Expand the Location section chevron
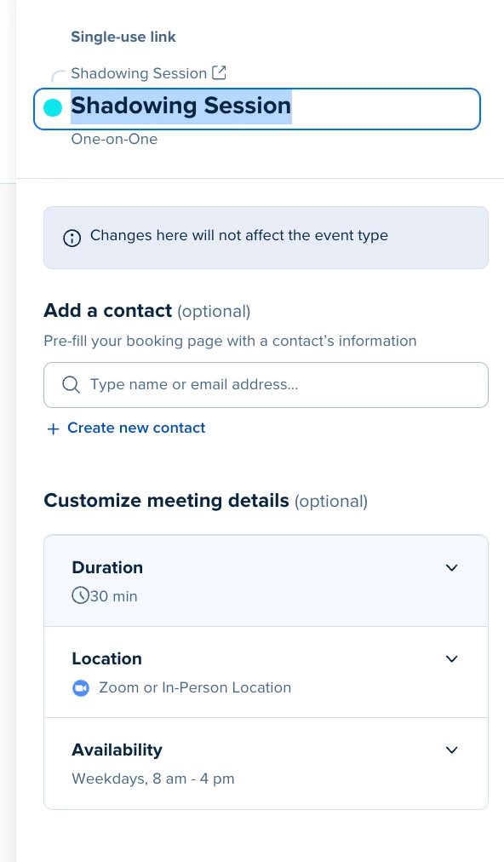This screenshot has height=862, width=504. click(x=452, y=659)
